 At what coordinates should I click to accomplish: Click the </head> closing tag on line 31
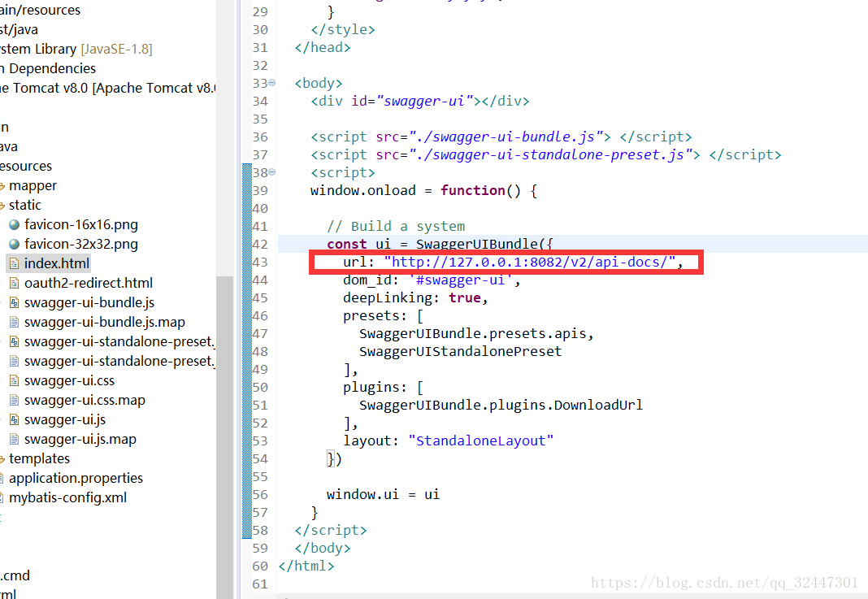(x=323, y=48)
